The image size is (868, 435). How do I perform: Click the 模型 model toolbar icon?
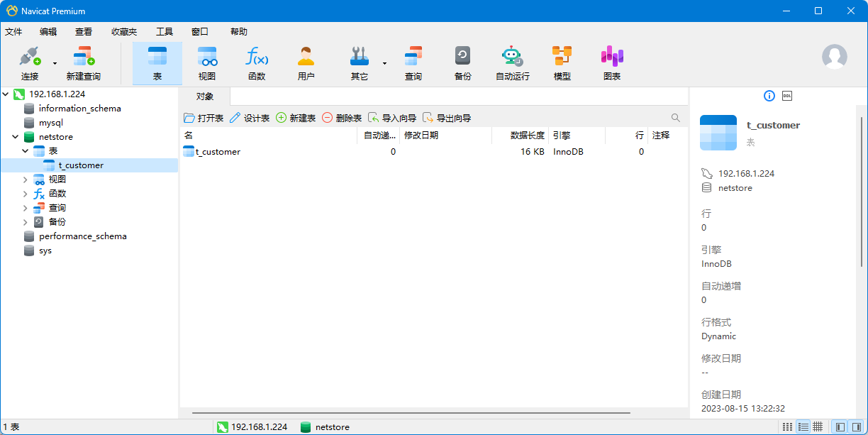[x=562, y=62]
